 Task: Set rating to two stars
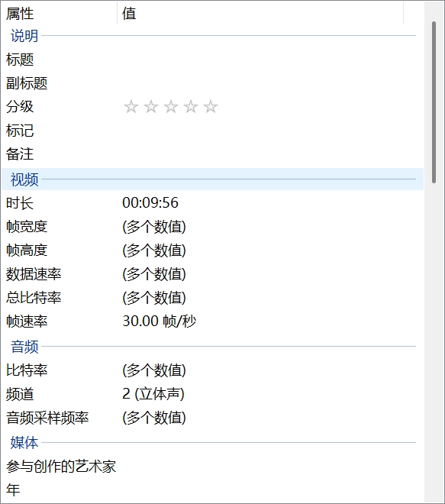[x=151, y=107]
